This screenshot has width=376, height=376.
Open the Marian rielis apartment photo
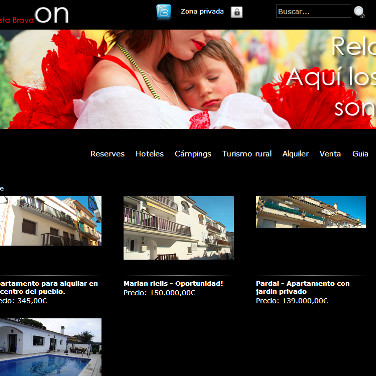179,228
